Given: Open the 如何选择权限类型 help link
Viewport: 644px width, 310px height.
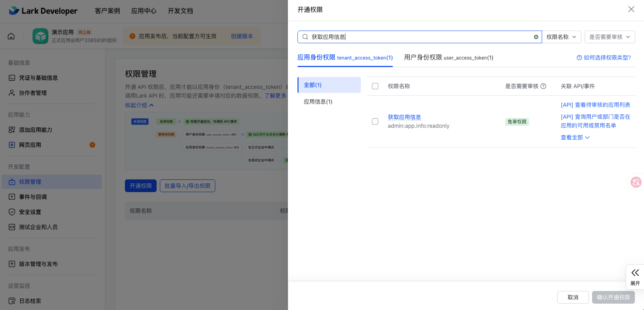Looking at the screenshot, I should (x=604, y=58).
